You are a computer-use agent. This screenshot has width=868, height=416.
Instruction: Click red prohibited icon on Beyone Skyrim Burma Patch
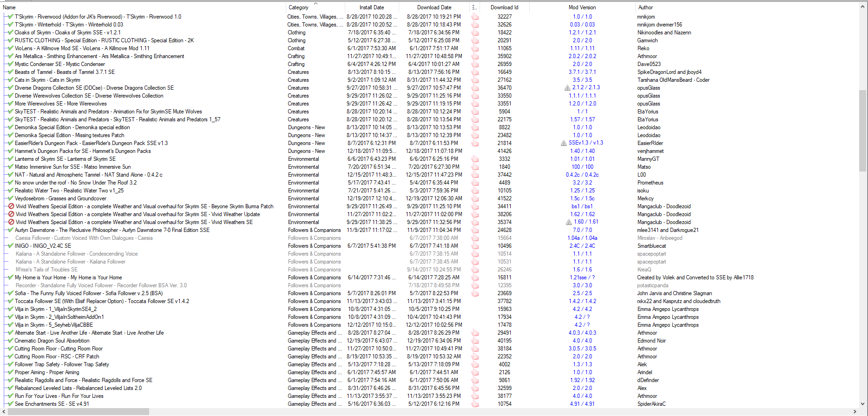click(x=12, y=206)
